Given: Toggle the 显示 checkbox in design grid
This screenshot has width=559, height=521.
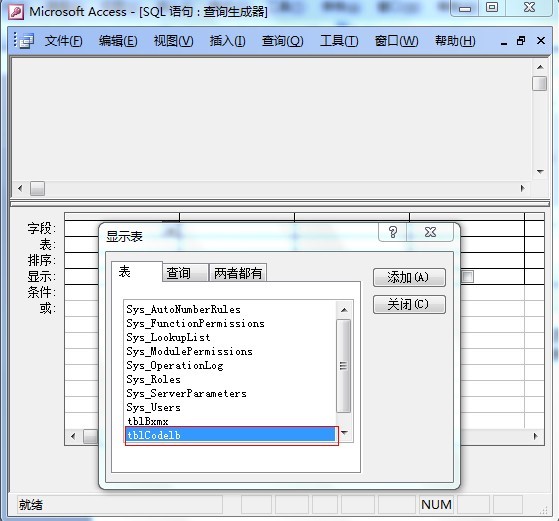Looking at the screenshot, I should [x=467, y=276].
